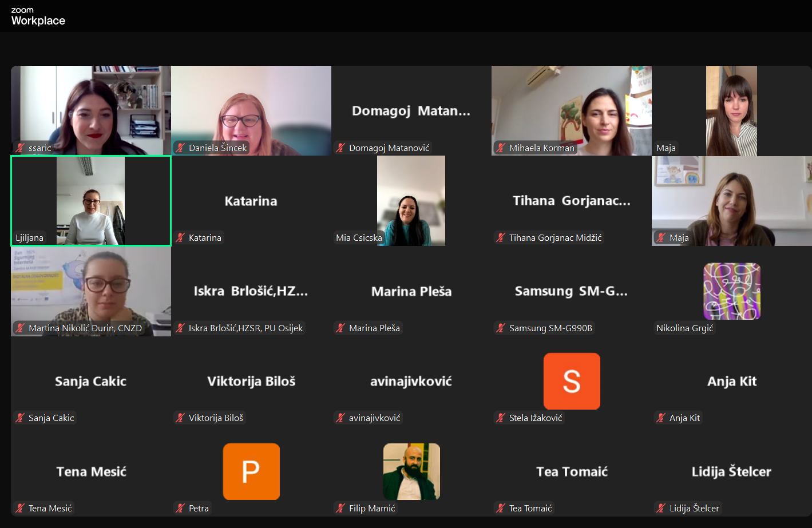Click the muted microphone icon beside ssaric
The image size is (812, 528).
coord(20,148)
